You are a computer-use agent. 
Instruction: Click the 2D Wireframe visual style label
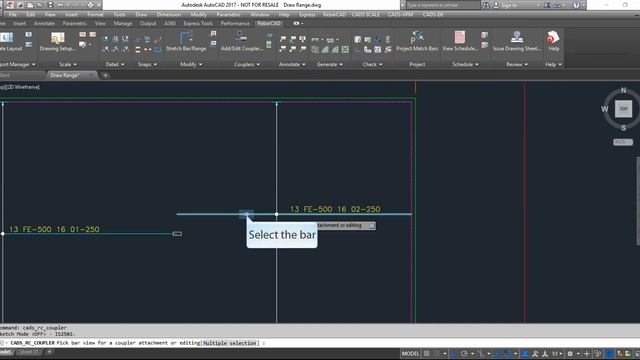coord(22,87)
